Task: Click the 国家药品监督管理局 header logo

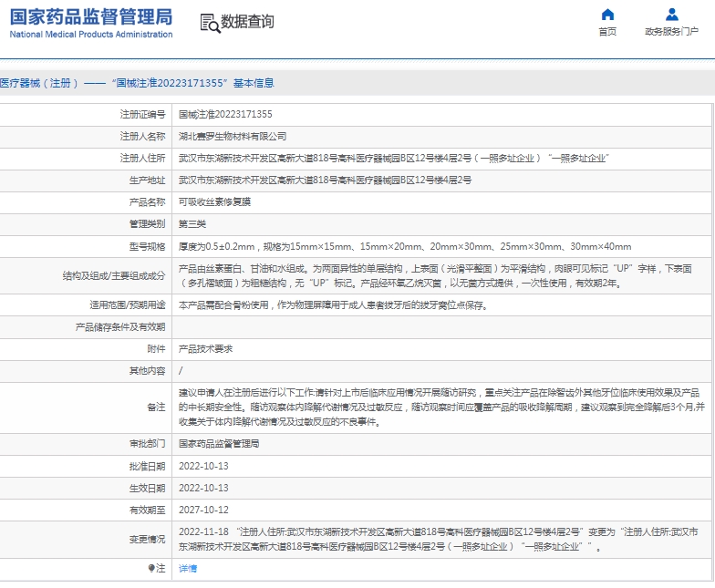Action: click(90, 23)
